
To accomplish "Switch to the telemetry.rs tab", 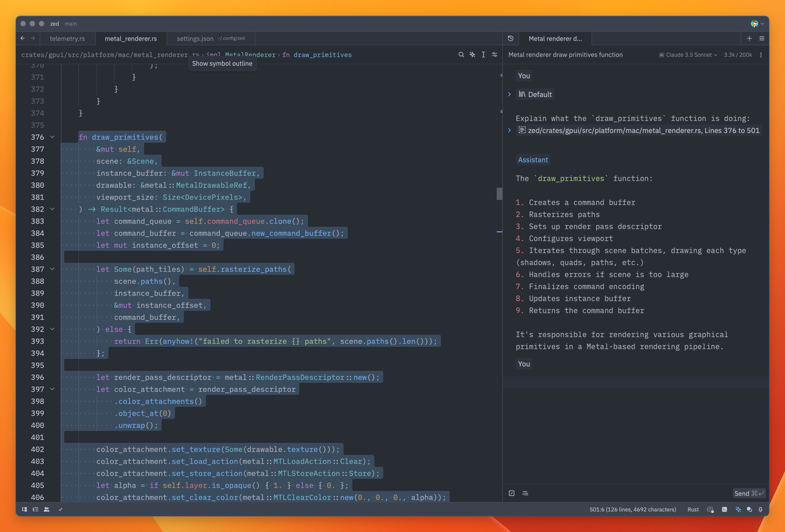I will [x=67, y=38].
